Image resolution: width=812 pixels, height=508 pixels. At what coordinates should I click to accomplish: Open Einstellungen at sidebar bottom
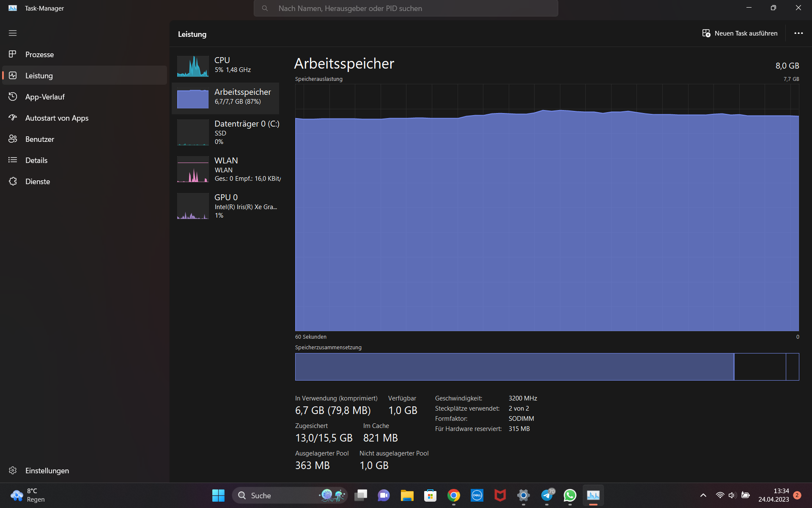47,471
